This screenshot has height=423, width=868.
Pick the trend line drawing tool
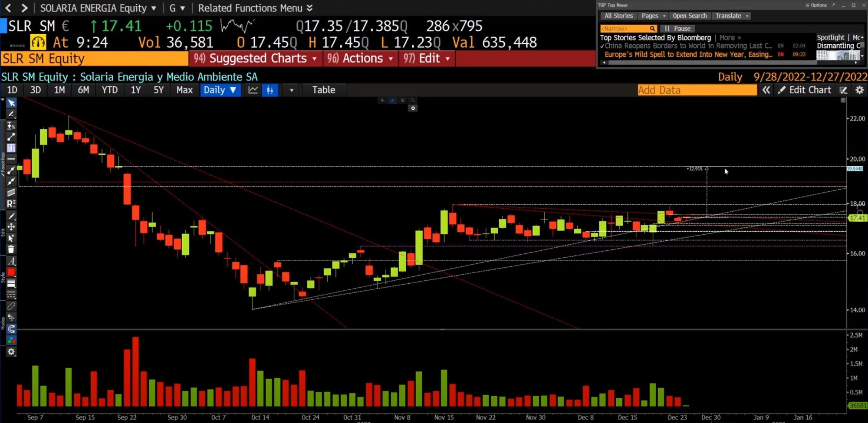[11, 137]
